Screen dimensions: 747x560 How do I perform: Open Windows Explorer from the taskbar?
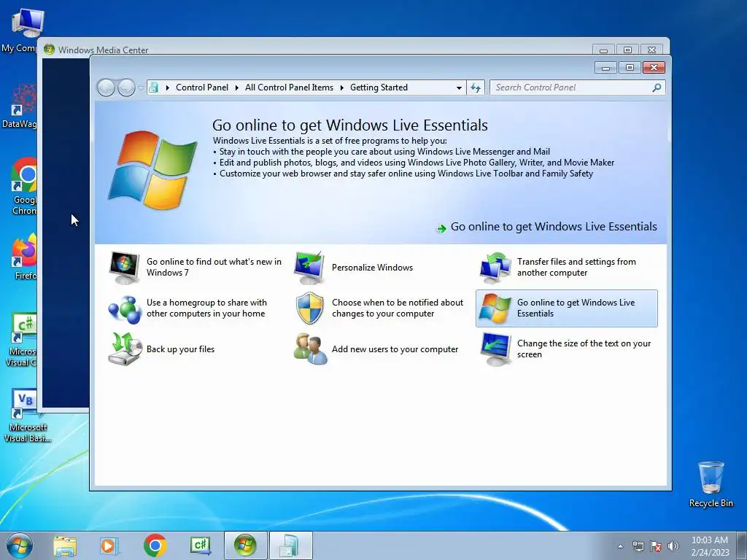pyautogui.click(x=65, y=546)
